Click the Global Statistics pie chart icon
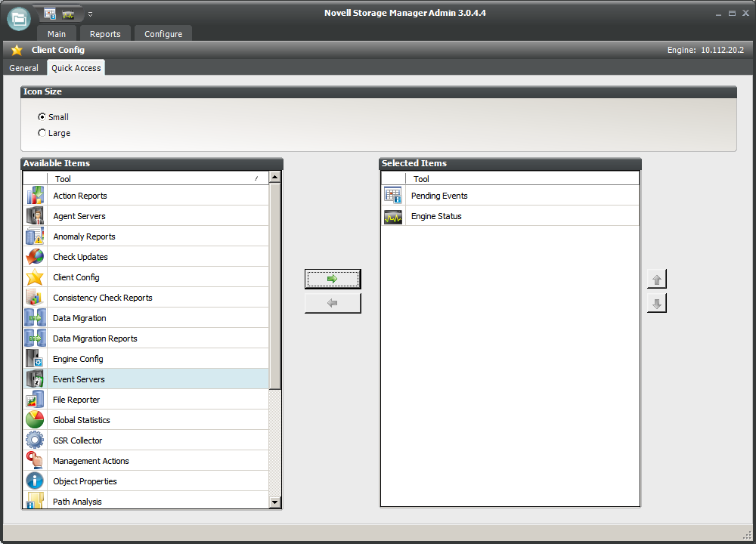 (36, 419)
